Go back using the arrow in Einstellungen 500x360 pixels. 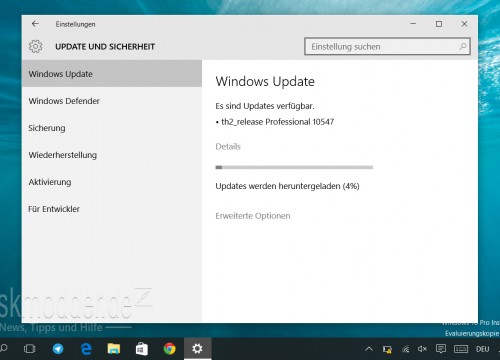(35, 24)
